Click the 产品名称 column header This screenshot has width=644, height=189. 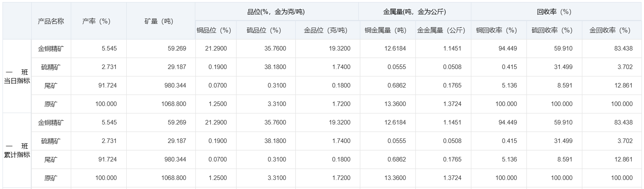coord(51,21)
